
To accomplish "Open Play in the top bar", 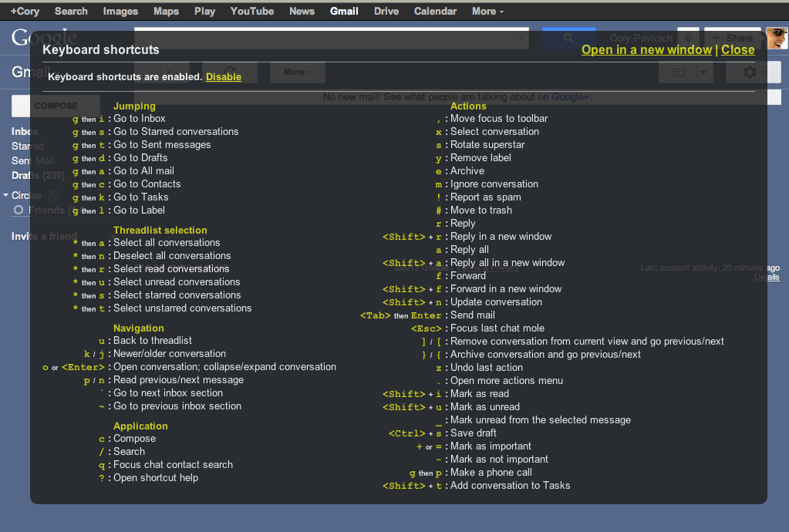I will point(205,11).
